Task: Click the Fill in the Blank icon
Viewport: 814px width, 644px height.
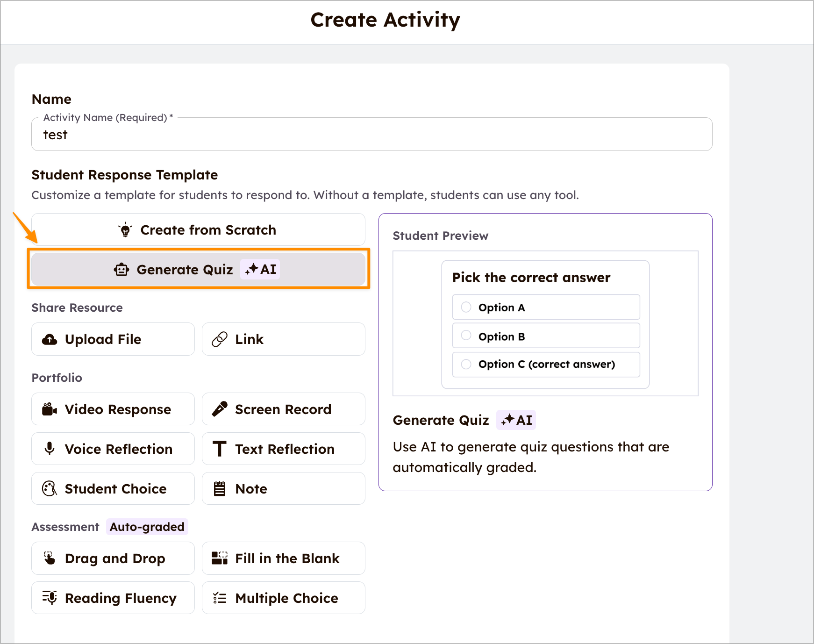Action: pos(220,558)
